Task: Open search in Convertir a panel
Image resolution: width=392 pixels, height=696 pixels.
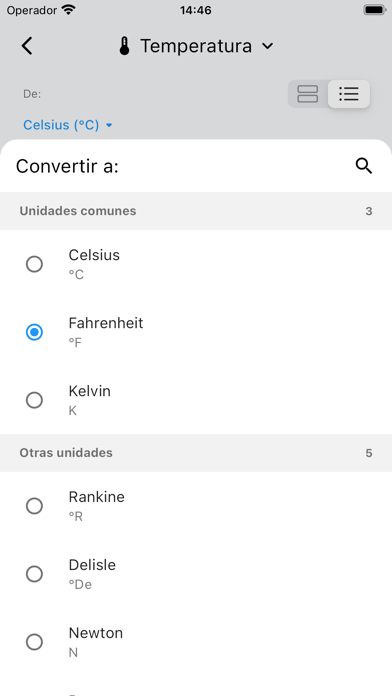Action: coord(364,166)
